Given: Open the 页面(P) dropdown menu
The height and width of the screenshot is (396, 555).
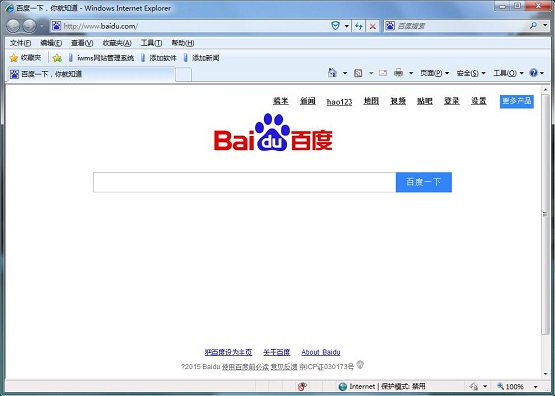Looking at the screenshot, I should 434,73.
